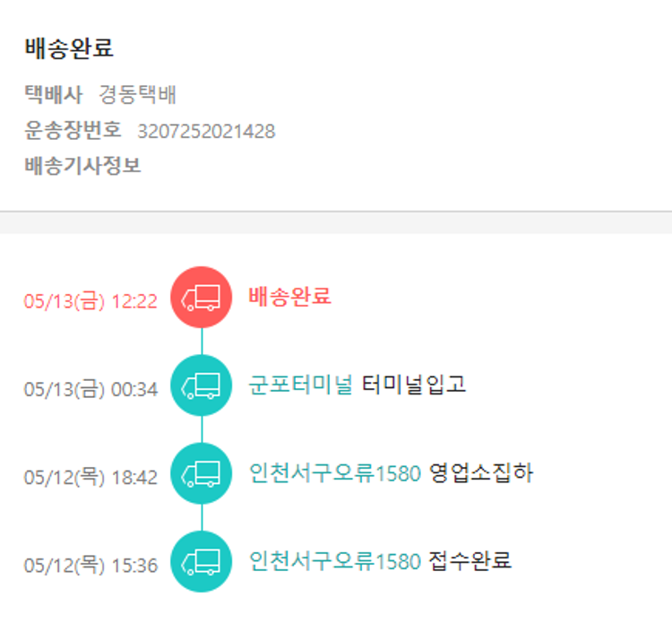This screenshot has height=632, width=672.
Task: Click the 05/13(금) 00:34 timestamp
Action: point(90,390)
